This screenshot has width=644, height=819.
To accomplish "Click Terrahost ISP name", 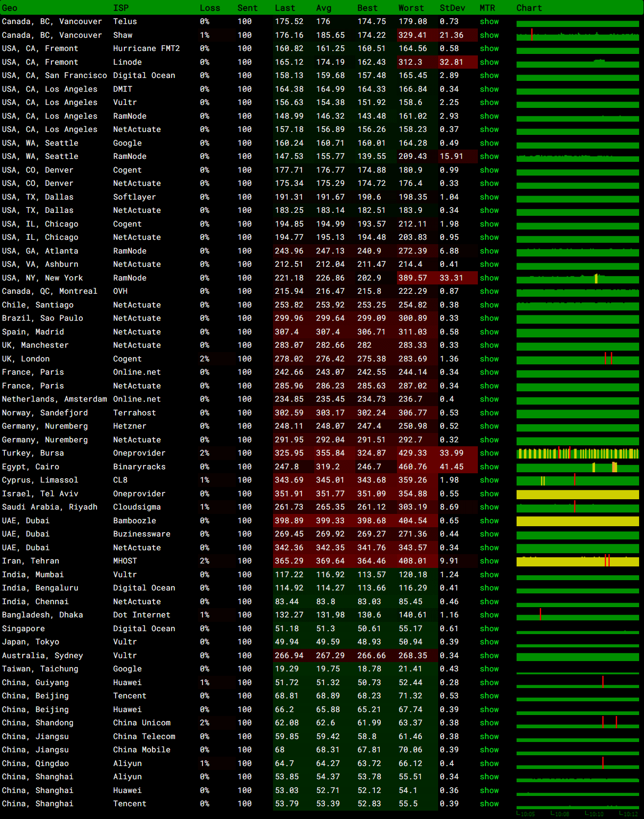I will pyautogui.click(x=134, y=413).
